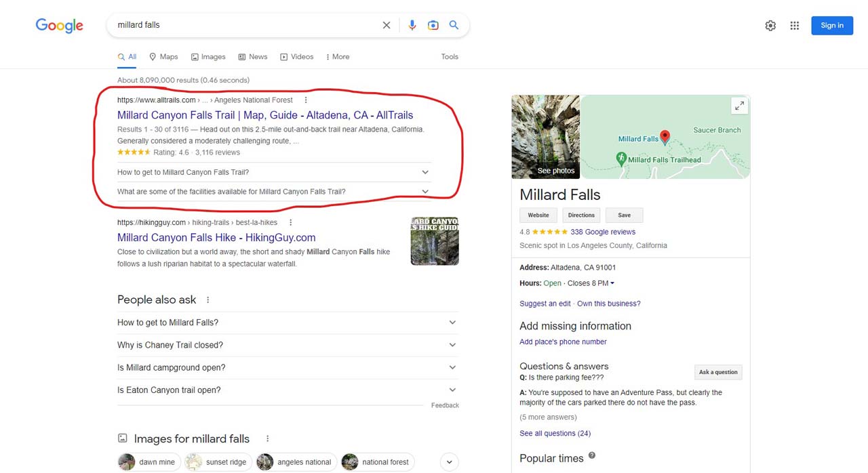Select the All results tab
This screenshot has height=473, width=868.
click(127, 57)
